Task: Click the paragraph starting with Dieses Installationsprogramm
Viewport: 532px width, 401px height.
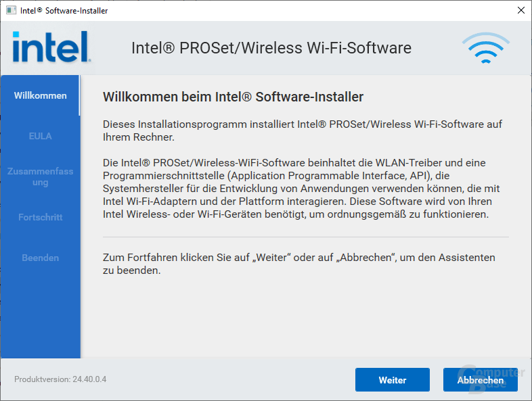Action: point(302,131)
